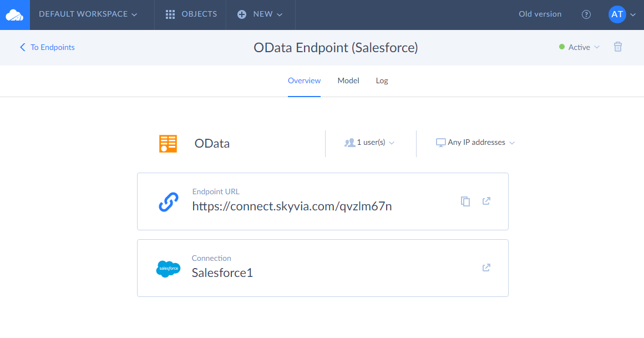
Task: Click the Endpoint URL label
Action: tap(216, 191)
